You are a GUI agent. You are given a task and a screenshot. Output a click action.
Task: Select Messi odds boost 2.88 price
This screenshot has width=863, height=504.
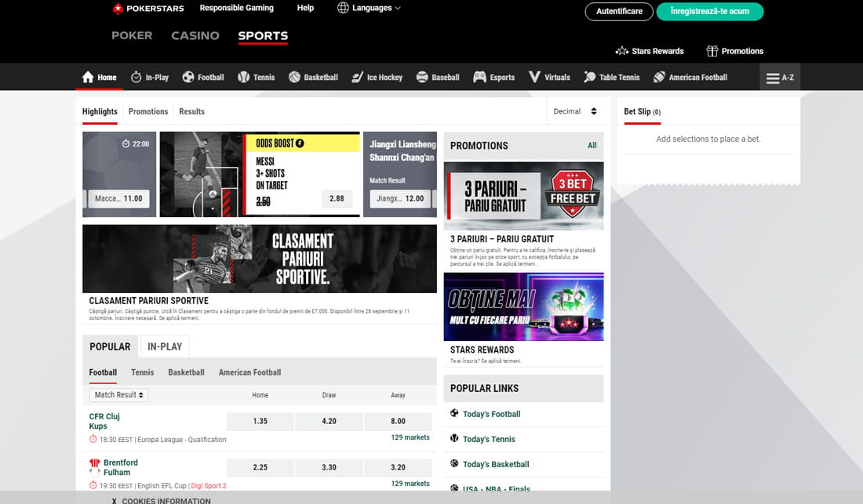pyautogui.click(x=337, y=198)
